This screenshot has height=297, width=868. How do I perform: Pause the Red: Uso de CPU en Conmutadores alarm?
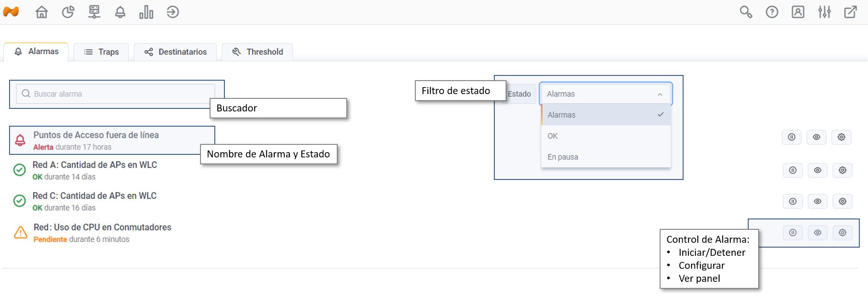793,233
